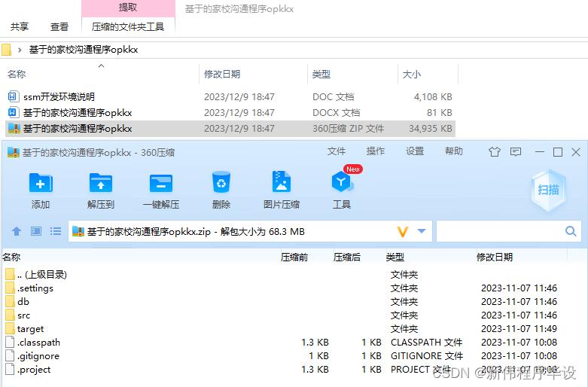The height and width of the screenshot is (387, 588).
Task: Sort archive contents by 压缩前 column
Action: pos(294,257)
